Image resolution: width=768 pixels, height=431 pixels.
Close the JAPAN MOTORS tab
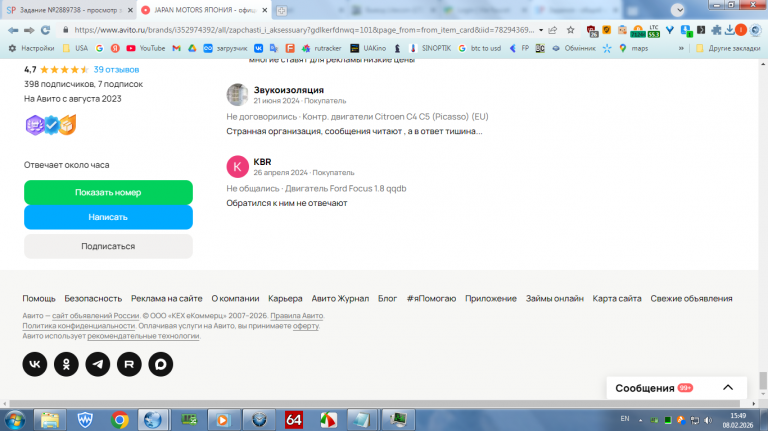click(264, 10)
